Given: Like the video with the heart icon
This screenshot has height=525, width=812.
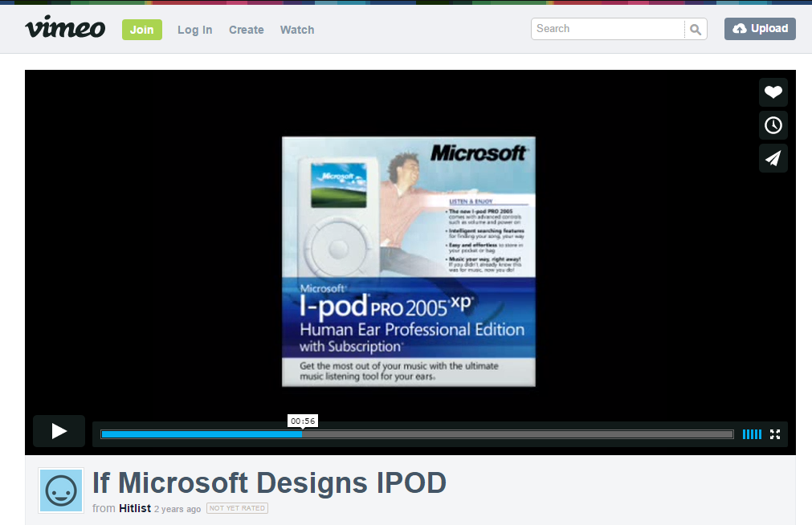Looking at the screenshot, I should pyautogui.click(x=773, y=92).
